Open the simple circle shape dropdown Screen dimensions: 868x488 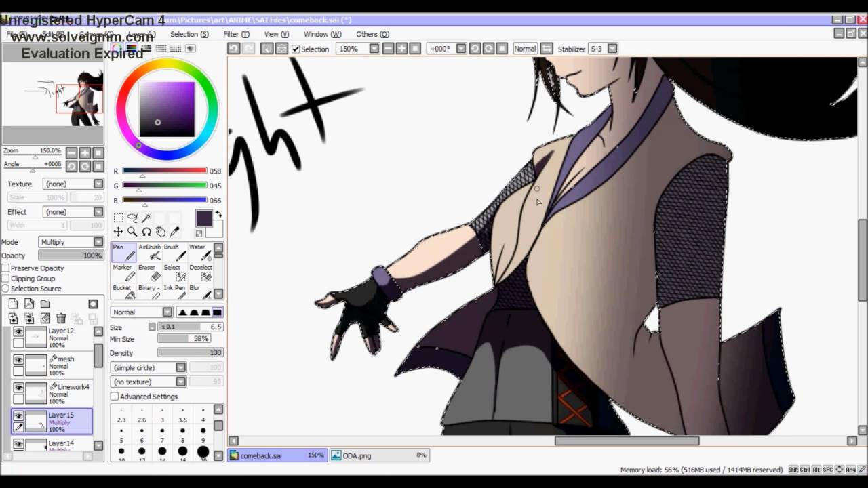(149, 367)
